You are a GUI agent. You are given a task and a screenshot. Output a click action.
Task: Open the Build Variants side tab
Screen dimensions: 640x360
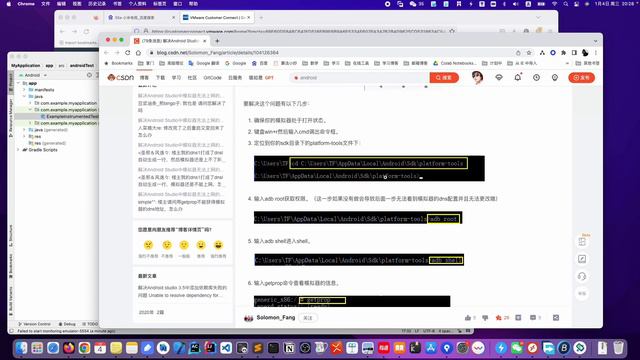pos(11,300)
